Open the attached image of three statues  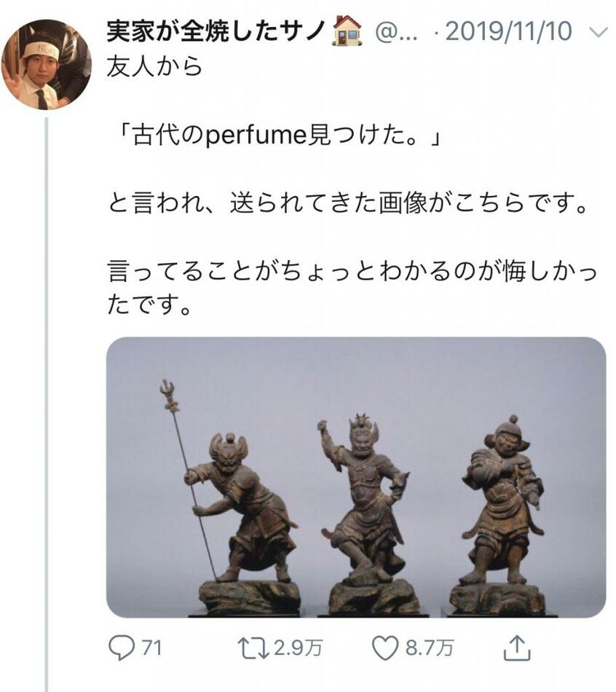click(356, 478)
